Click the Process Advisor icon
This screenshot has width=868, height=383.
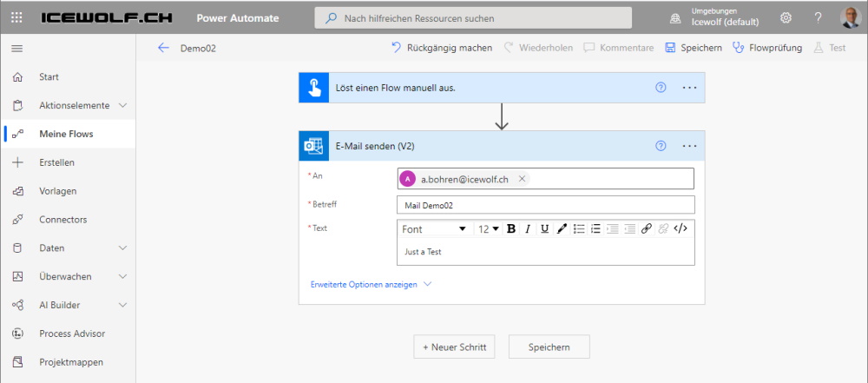pyautogui.click(x=17, y=333)
